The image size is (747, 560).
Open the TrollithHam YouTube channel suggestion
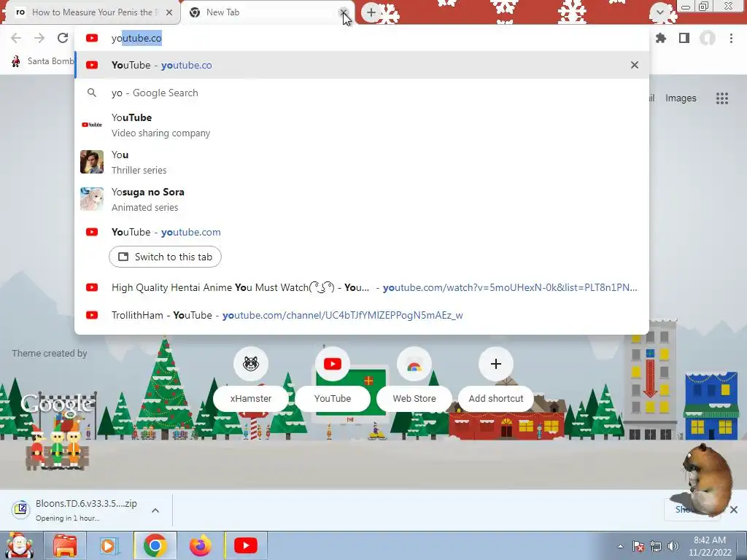362,315
